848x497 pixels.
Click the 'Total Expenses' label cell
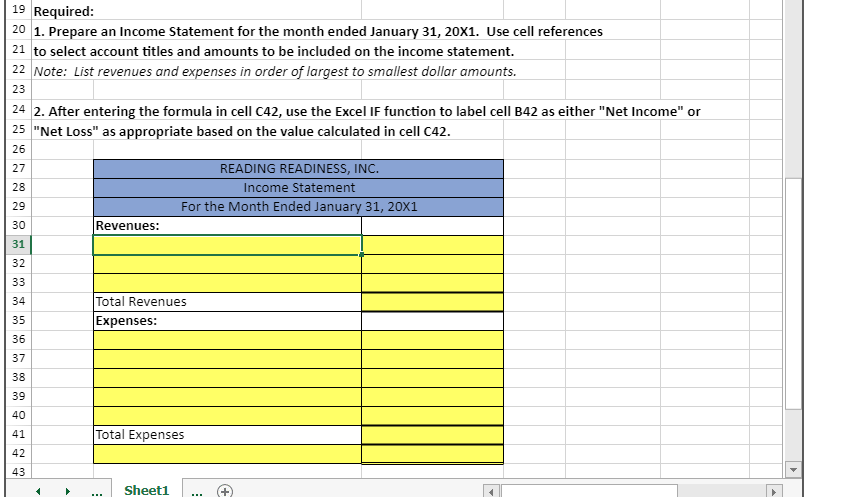(x=227, y=435)
